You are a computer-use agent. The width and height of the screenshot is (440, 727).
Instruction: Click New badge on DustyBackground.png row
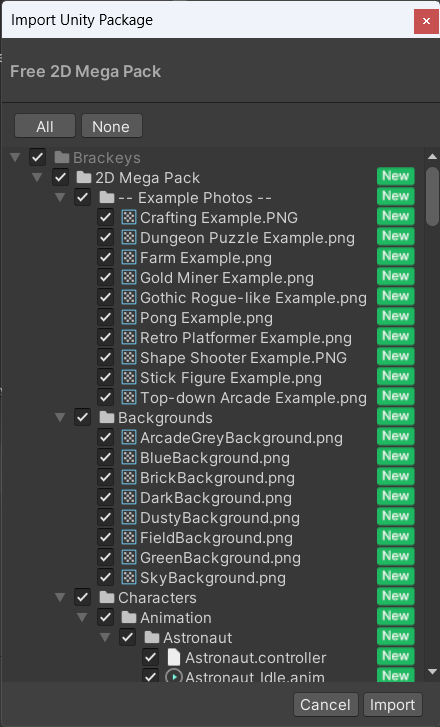(395, 516)
